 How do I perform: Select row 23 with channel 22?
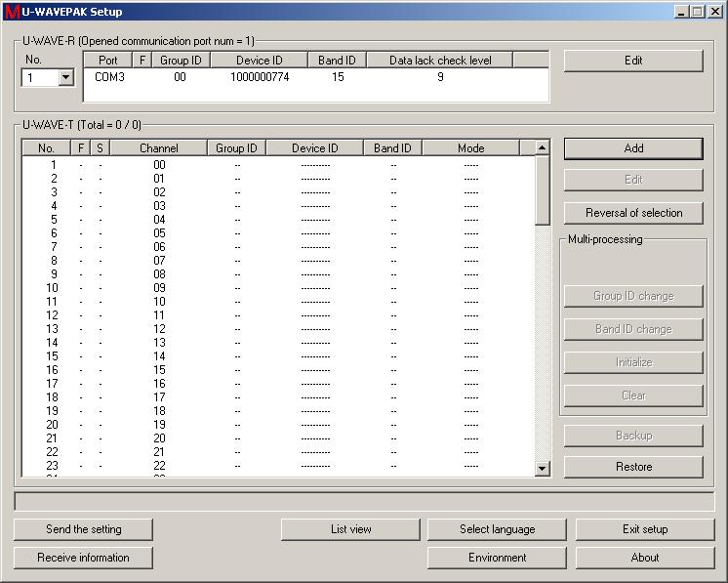(x=278, y=466)
